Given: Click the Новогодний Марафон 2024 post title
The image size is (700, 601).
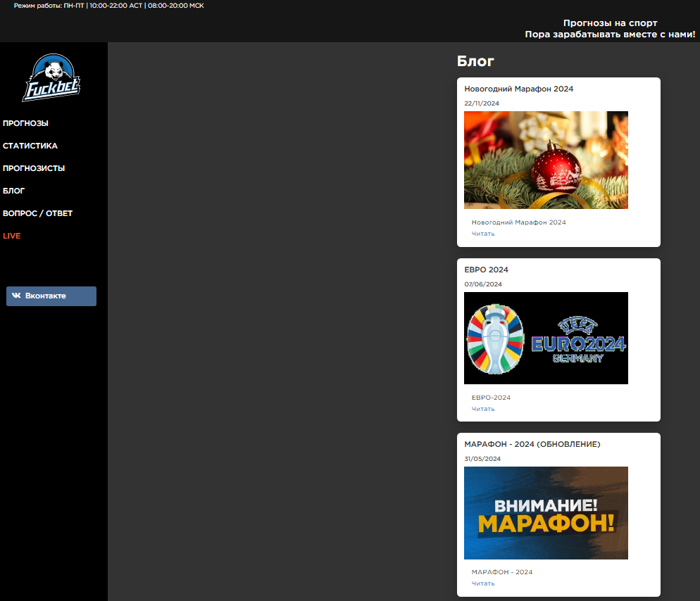Looking at the screenshot, I should point(518,89).
